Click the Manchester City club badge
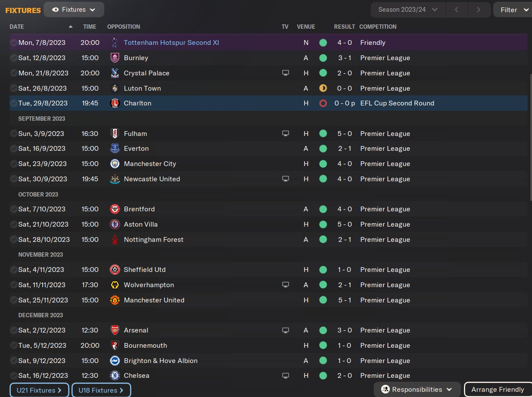The image size is (532, 397). [x=115, y=164]
